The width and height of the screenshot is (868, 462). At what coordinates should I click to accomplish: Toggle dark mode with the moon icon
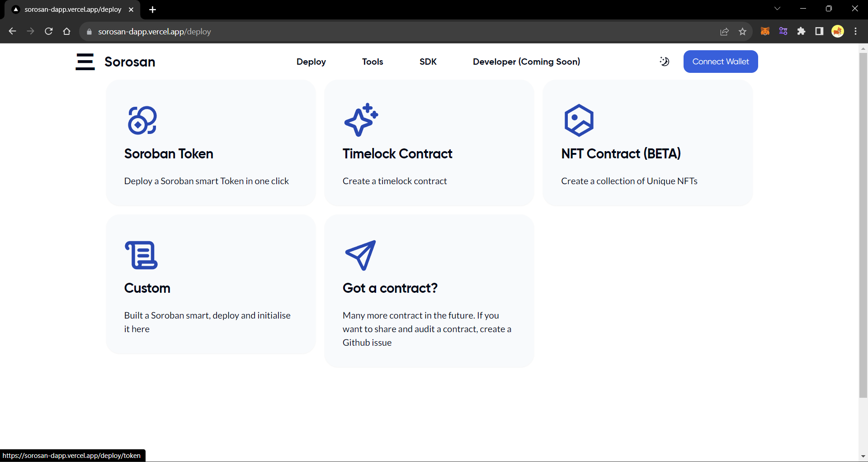pos(664,62)
